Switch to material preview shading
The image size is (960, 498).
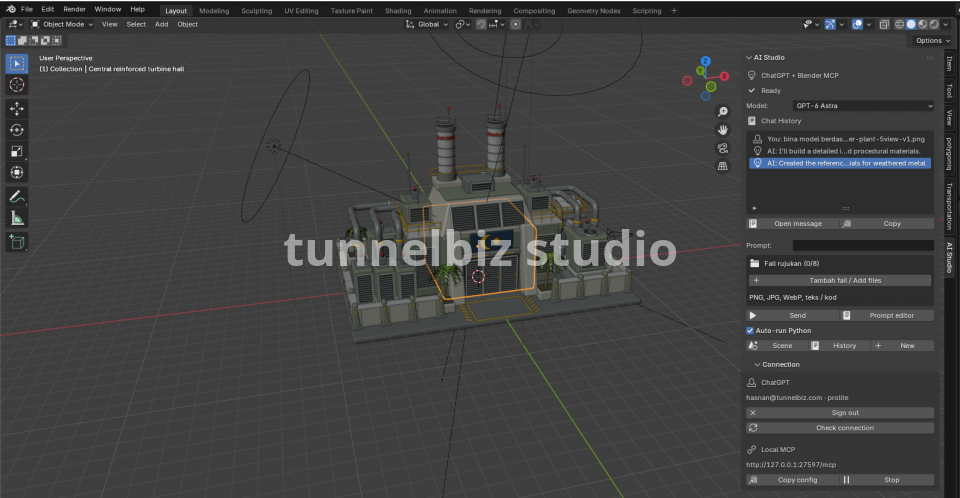[923, 25]
